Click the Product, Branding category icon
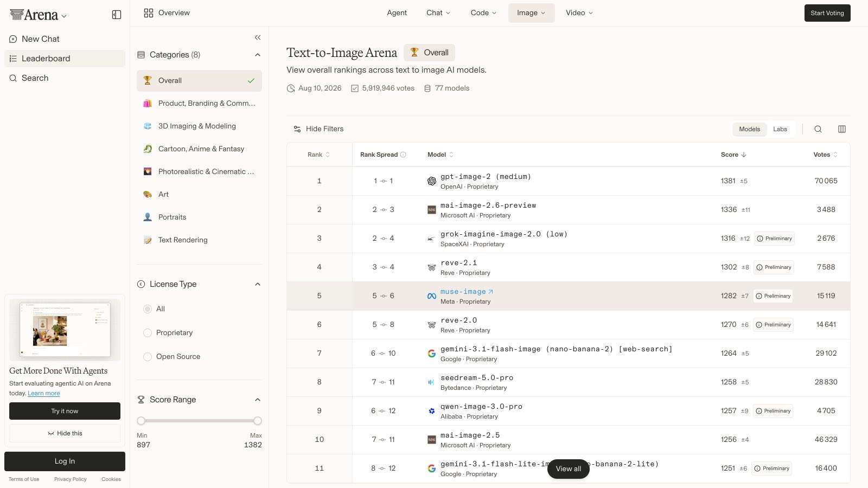868x488 pixels. pos(148,103)
